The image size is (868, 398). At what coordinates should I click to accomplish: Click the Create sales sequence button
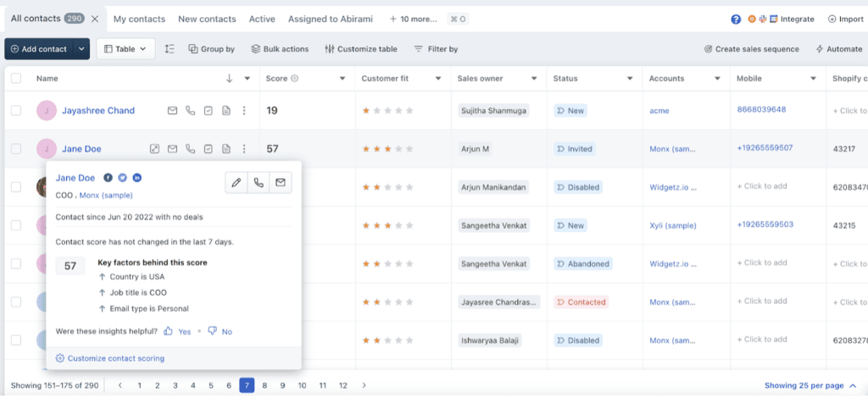[751, 49]
